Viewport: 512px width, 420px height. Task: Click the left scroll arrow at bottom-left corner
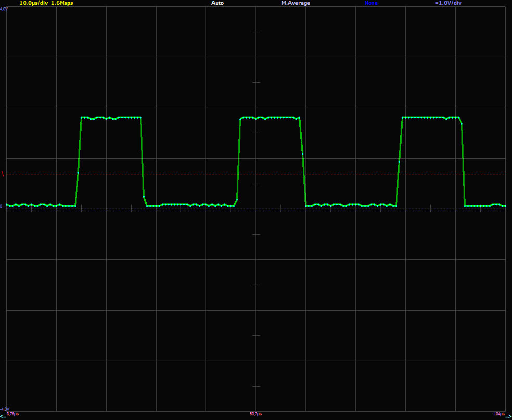pos(3,417)
